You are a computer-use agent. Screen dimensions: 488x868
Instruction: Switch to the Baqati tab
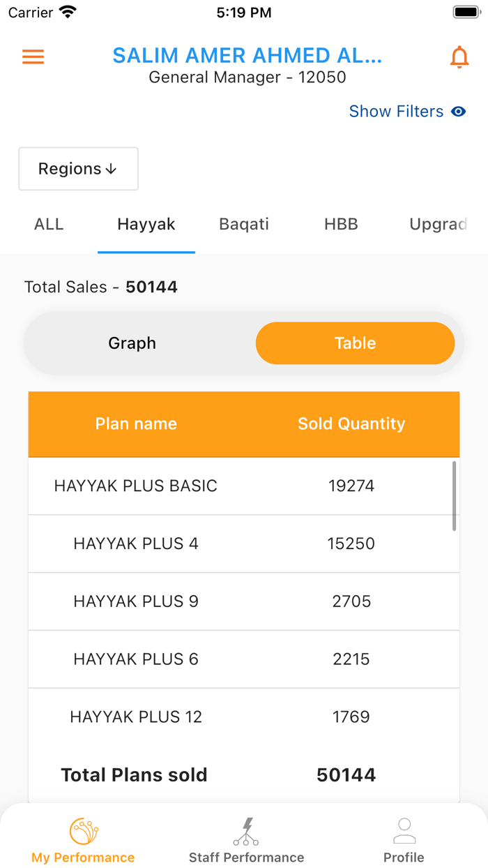tap(243, 224)
